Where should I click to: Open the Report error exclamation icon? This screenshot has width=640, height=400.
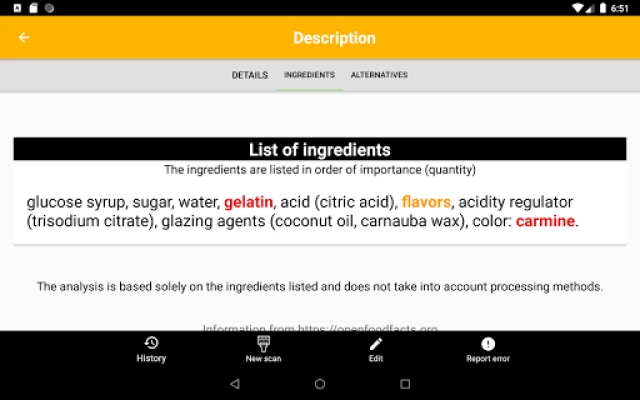(x=488, y=344)
